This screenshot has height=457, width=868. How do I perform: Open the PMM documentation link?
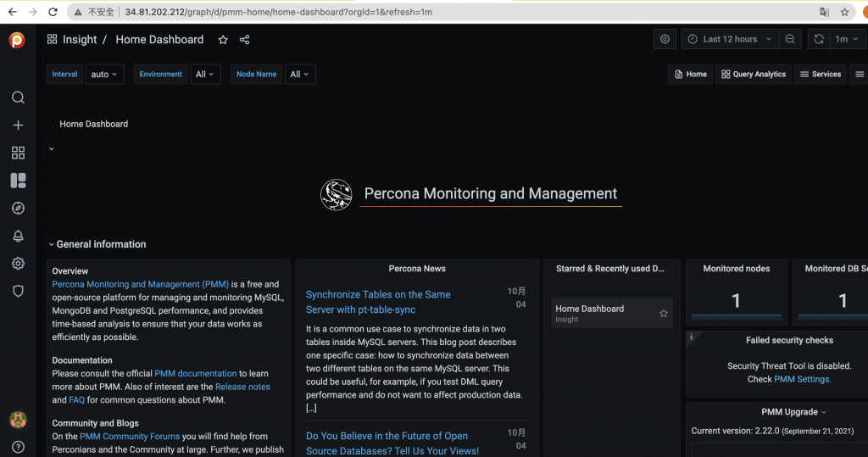(x=196, y=374)
